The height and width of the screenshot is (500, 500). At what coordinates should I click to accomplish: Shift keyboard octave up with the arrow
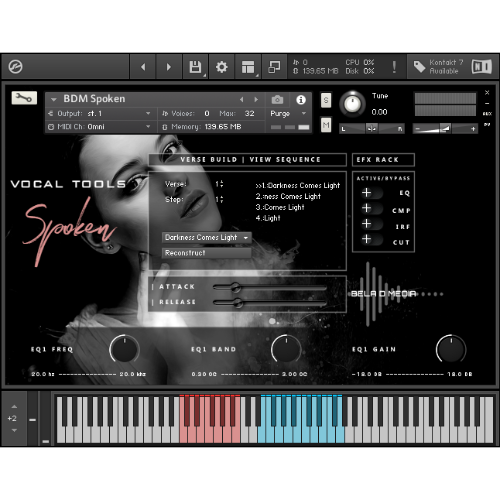(x=14, y=407)
